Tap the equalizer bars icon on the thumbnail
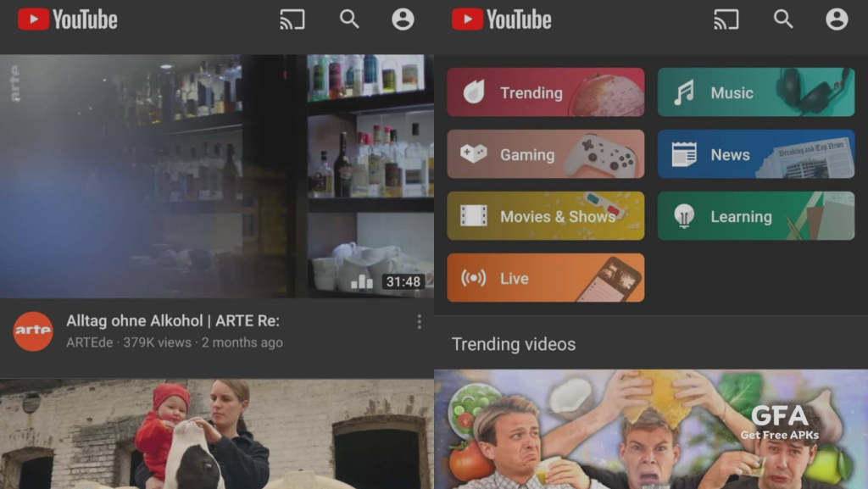The image size is (868, 489). (x=362, y=281)
